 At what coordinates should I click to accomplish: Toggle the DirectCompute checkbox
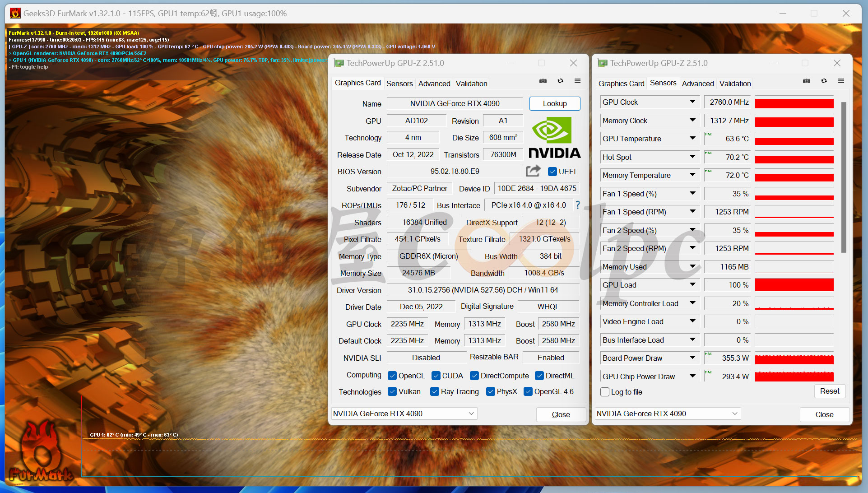pyautogui.click(x=474, y=376)
